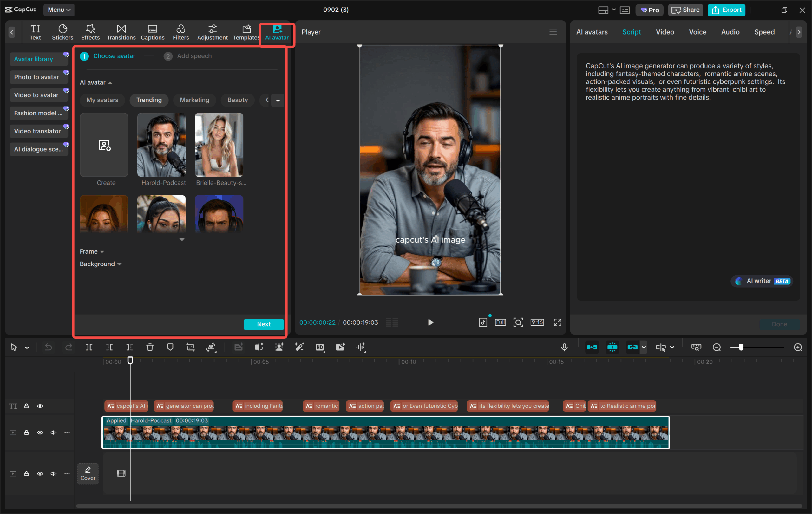Click the audio waveform icon in timeline toolbar
Viewport: 812px width, 514px height.
pos(361,347)
